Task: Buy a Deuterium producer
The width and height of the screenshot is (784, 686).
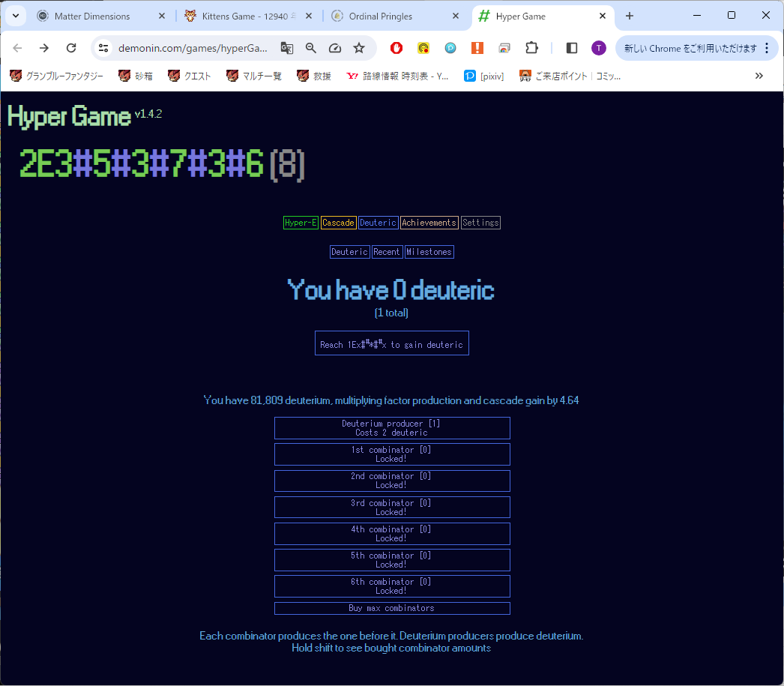Action: click(x=391, y=427)
